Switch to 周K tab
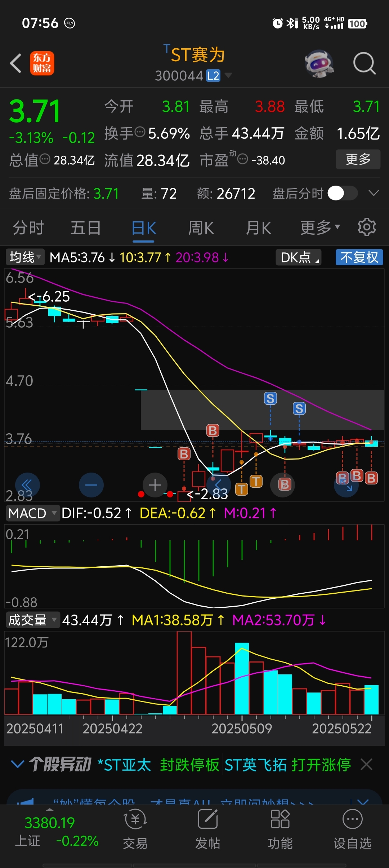Screen dimensions: 389x868 201,228
